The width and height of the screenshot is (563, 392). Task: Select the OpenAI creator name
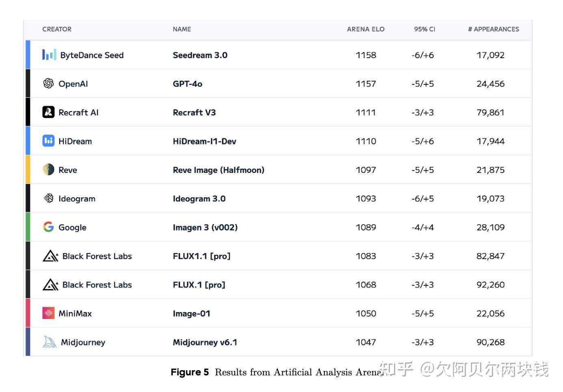pos(73,84)
